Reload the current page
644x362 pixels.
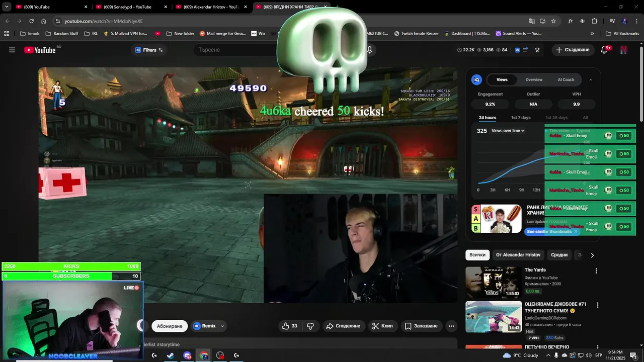pyautogui.click(x=31, y=21)
